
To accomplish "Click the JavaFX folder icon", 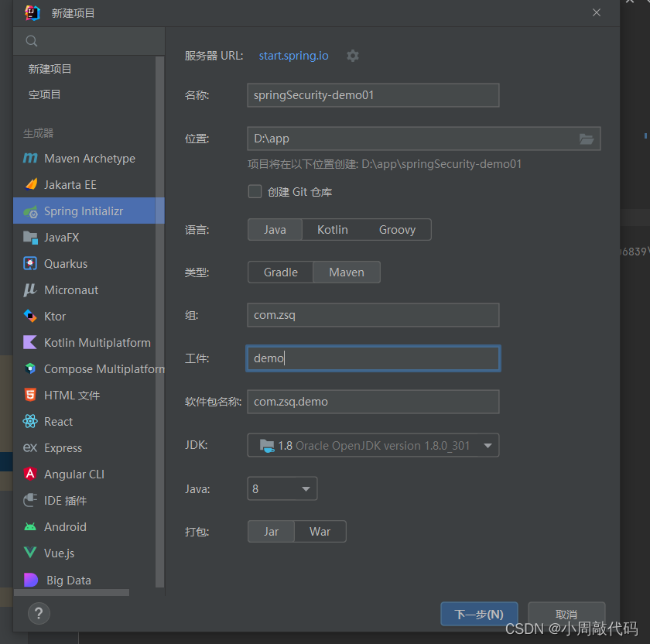I will pos(31,237).
